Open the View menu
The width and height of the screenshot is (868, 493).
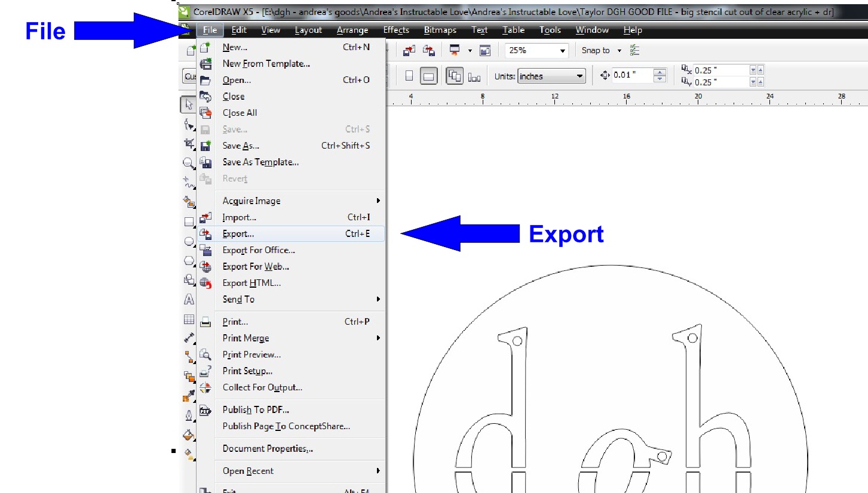pos(271,30)
